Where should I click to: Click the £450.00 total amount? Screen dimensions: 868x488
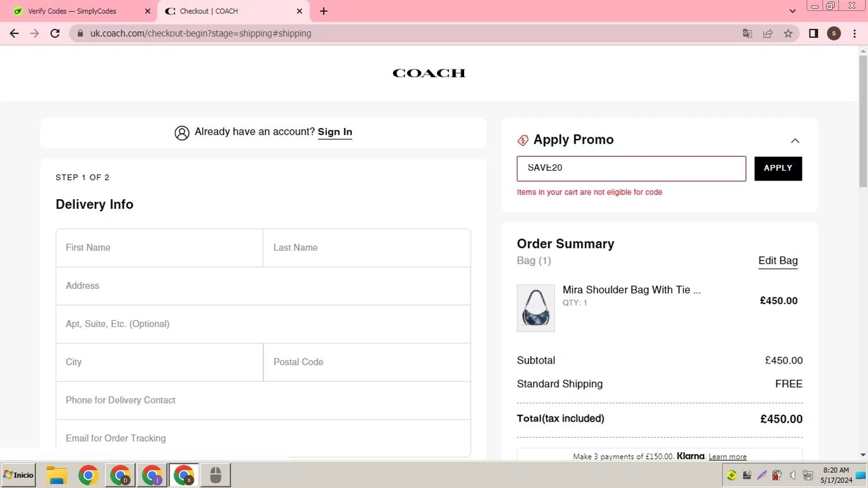click(781, 419)
